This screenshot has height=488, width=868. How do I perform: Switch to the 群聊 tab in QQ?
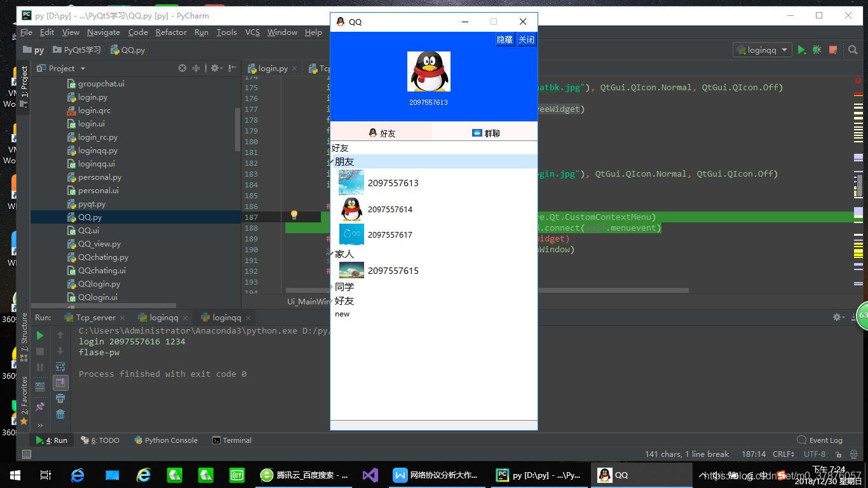click(x=485, y=133)
